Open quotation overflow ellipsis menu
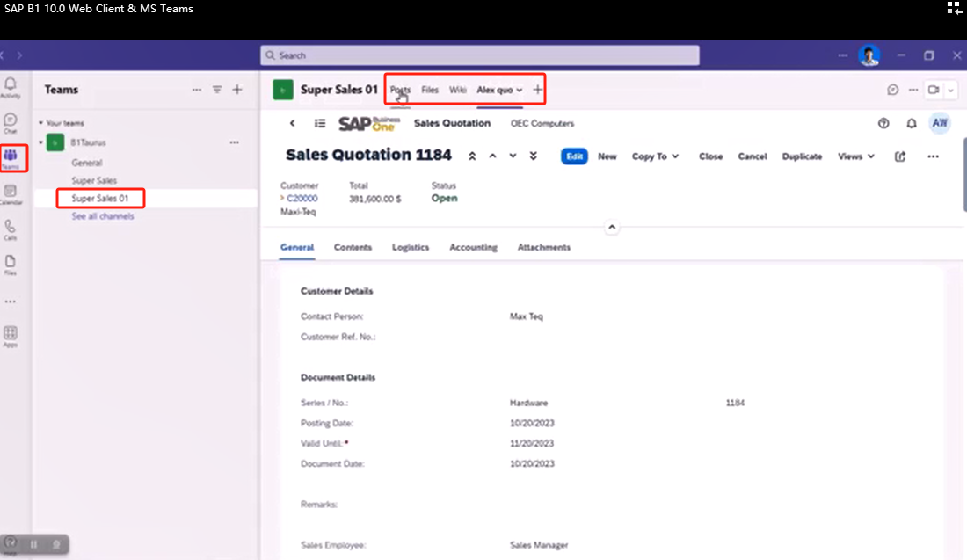The width and height of the screenshot is (967, 560). pyautogui.click(x=933, y=156)
